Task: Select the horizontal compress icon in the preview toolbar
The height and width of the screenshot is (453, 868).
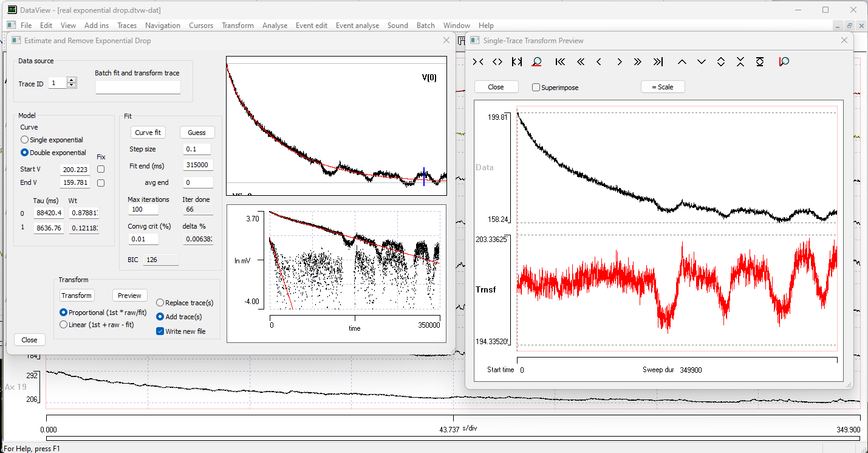Action: pyautogui.click(x=478, y=61)
